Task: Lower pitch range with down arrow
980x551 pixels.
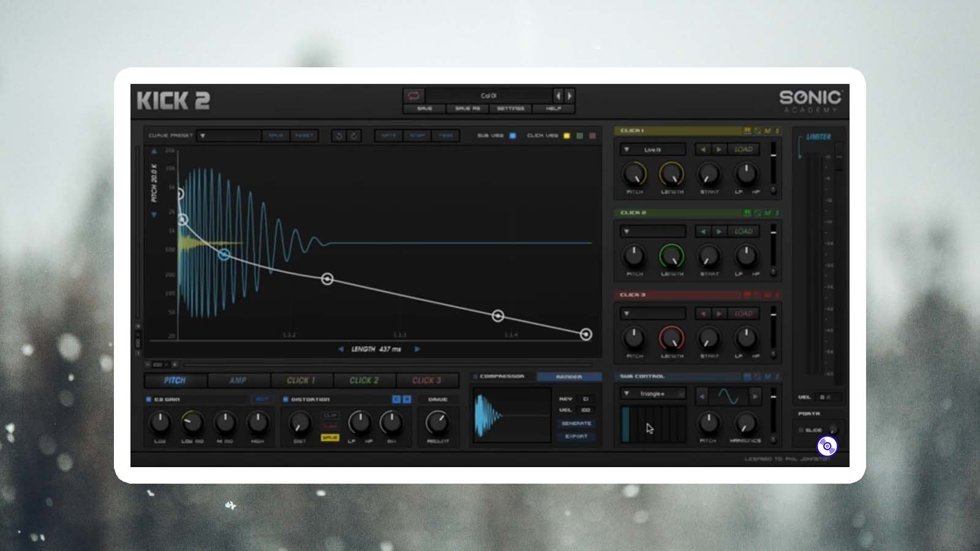Action: [x=154, y=215]
